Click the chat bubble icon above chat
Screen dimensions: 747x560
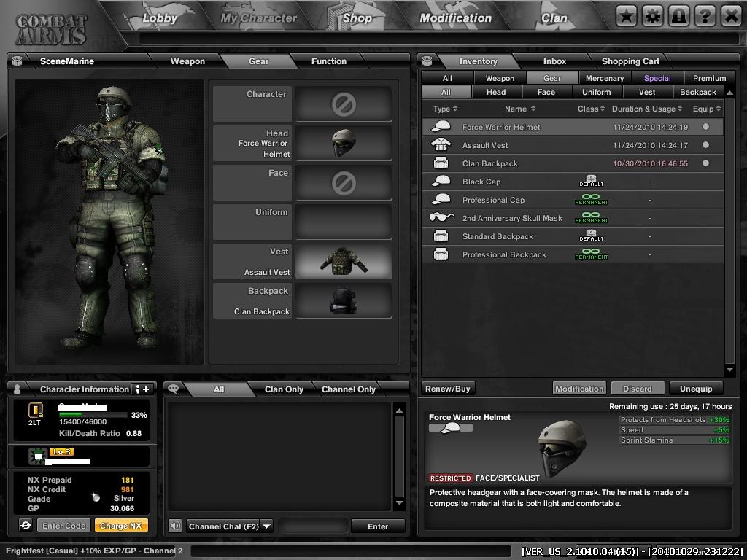tap(173, 389)
